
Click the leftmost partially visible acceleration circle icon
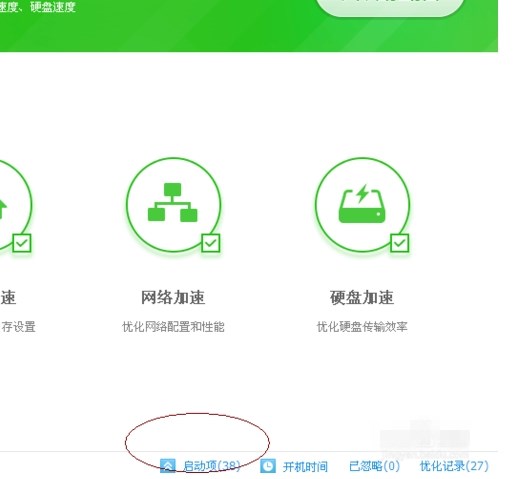point(16,205)
